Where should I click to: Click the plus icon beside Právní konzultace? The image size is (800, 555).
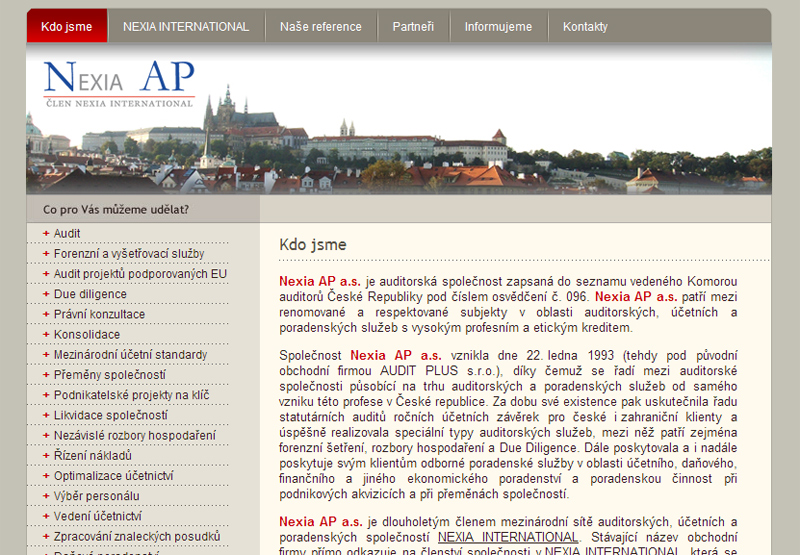(x=46, y=314)
